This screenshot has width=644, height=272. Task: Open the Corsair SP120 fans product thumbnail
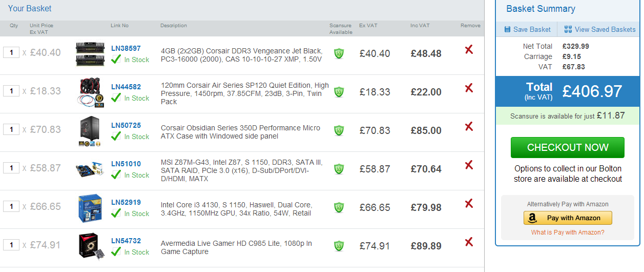tap(92, 93)
